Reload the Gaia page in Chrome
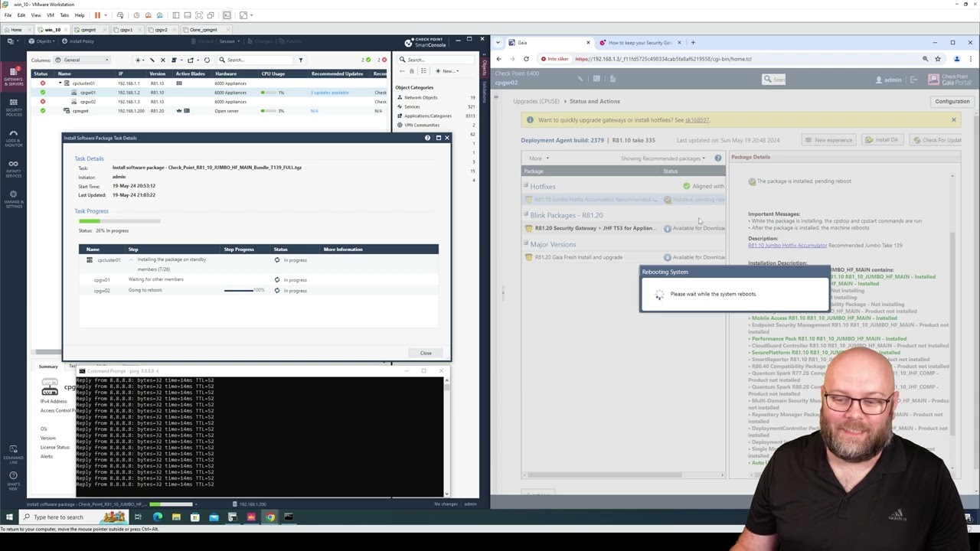 pyautogui.click(x=526, y=59)
